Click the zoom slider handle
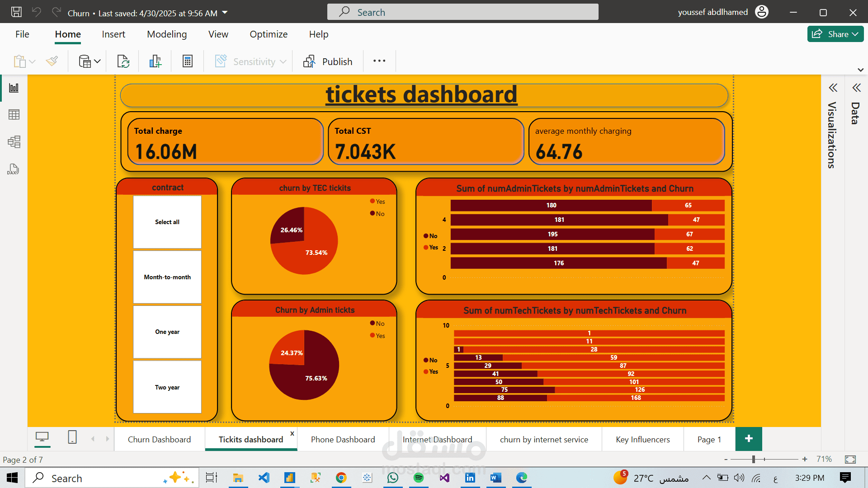This screenshot has height=488, width=868. click(x=754, y=460)
